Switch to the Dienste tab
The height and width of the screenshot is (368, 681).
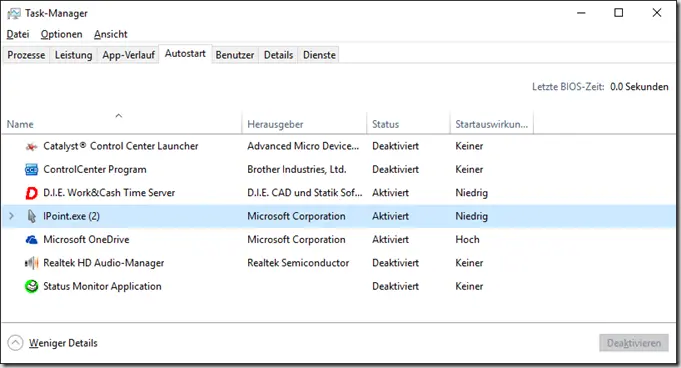[319, 55]
